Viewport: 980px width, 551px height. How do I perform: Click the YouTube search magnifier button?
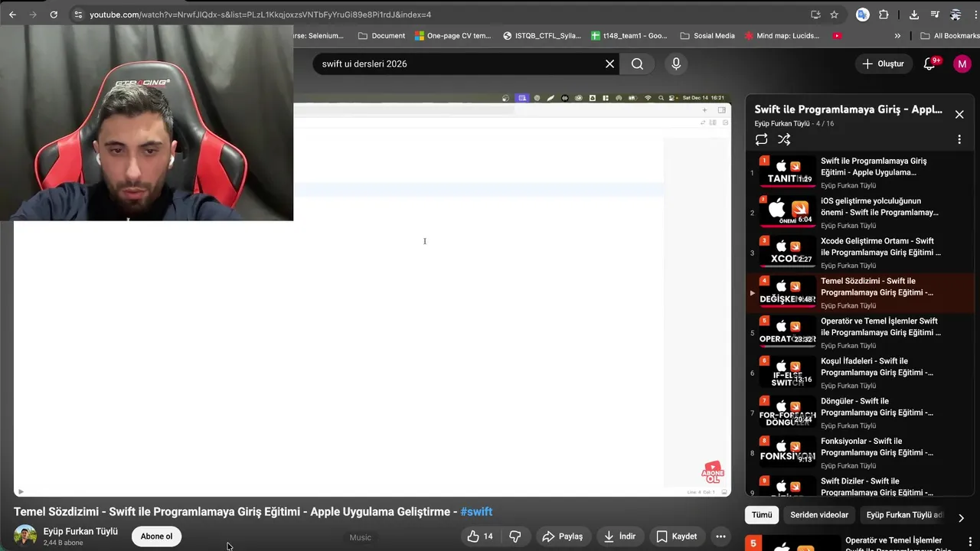(637, 64)
